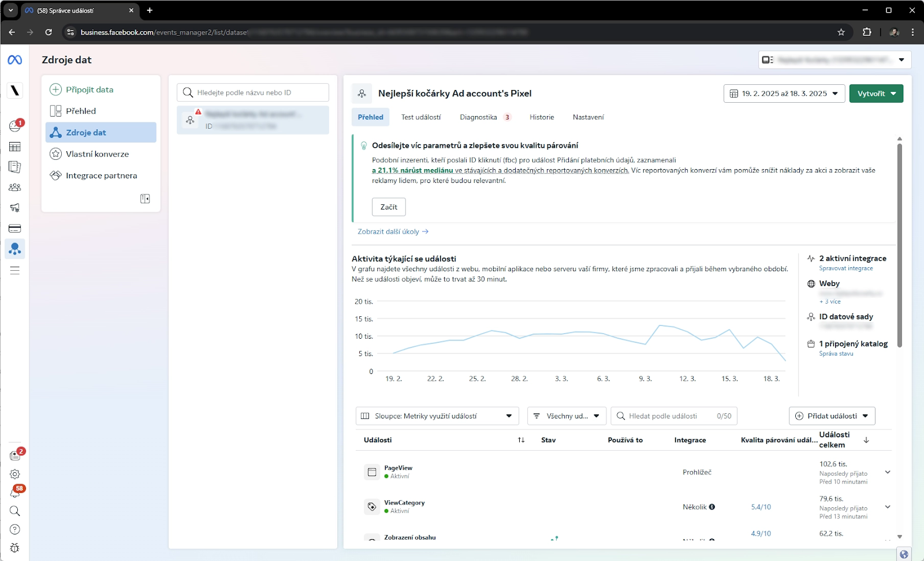Collapse the navigation panel icon
This screenshot has width=924, height=561.
[x=145, y=199]
